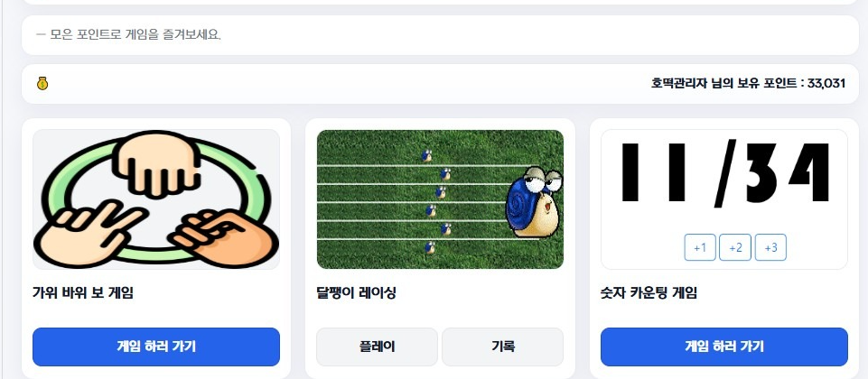The height and width of the screenshot is (379, 868).
Task: Select the 달팽이 레이싱 title text
Action: tap(357, 293)
